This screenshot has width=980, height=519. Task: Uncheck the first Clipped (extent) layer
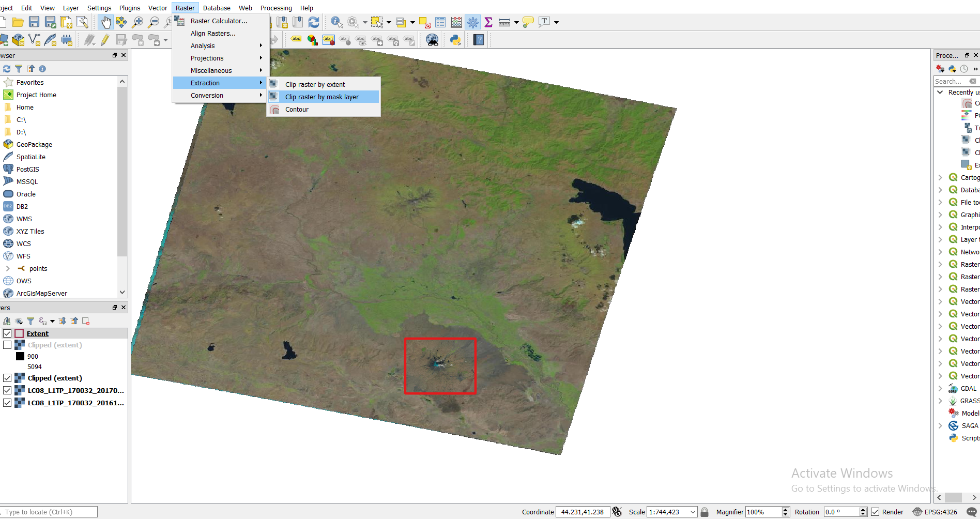coord(7,345)
